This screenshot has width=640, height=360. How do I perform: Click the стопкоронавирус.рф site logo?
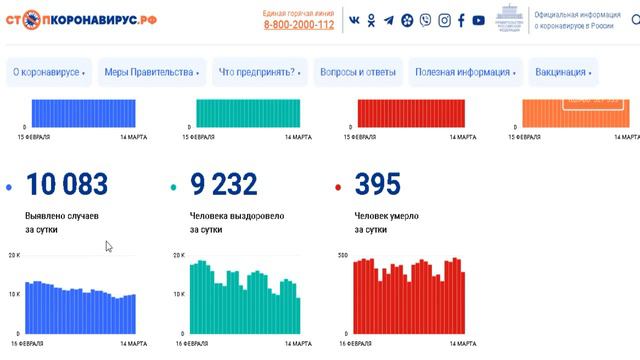pyautogui.click(x=81, y=20)
